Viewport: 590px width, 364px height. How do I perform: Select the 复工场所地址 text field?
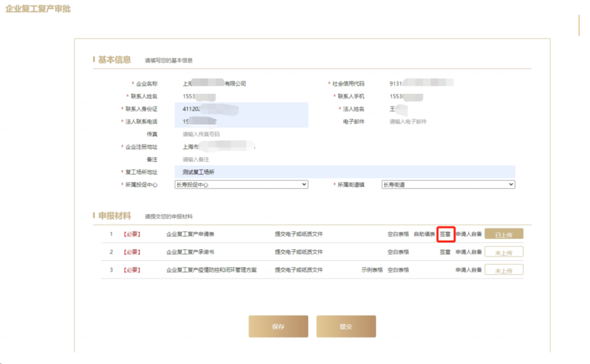click(x=344, y=172)
